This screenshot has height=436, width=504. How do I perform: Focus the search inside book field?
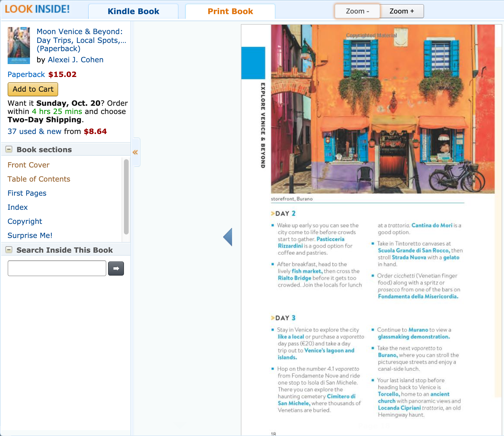57,268
